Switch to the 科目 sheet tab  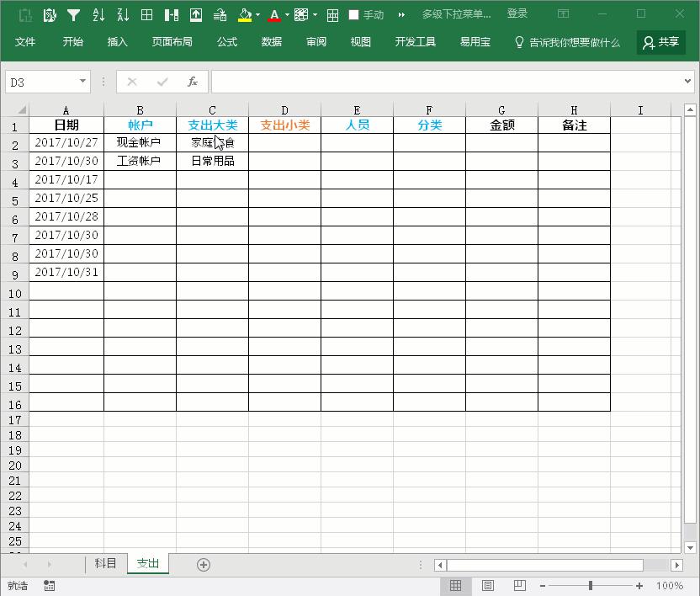[x=104, y=564]
